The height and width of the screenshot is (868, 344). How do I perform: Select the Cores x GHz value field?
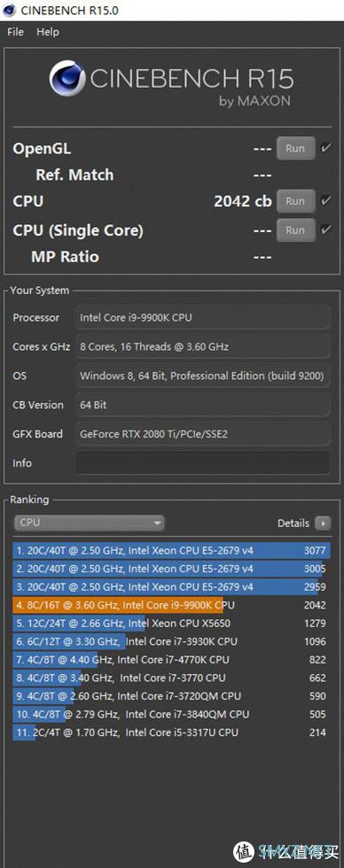pos(203,347)
